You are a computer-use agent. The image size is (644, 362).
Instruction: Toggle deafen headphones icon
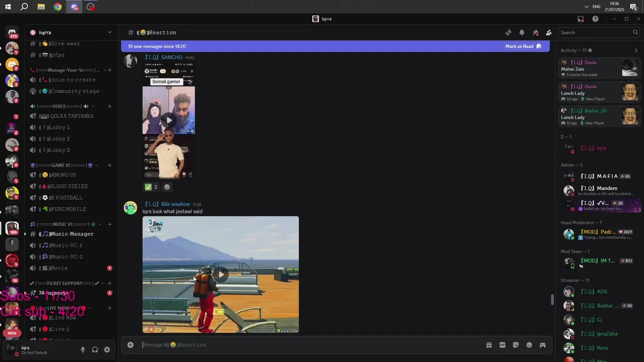click(95, 350)
